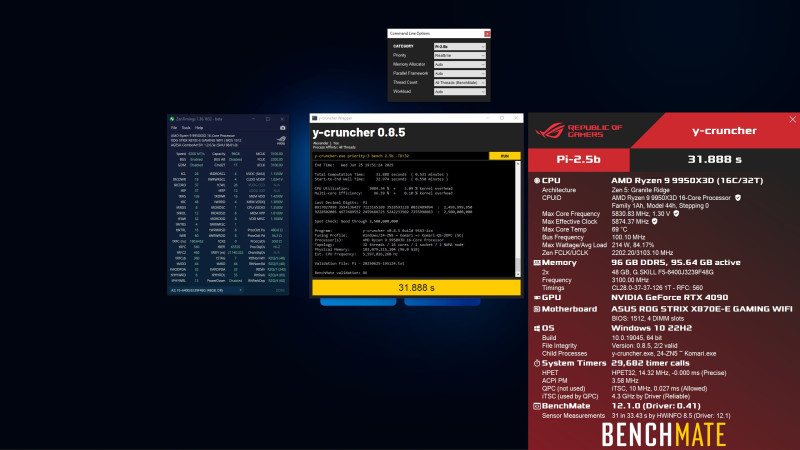Click the shield icon next to CPUID
This screenshot has width=800, height=450.
pyautogui.click(x=738, y=198)
